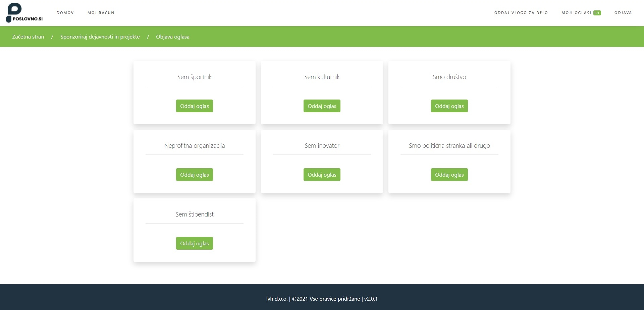Open the DOMOV menu item
Image resolution: width=644 pixels, height=310 pixels.
coord(65,13)
